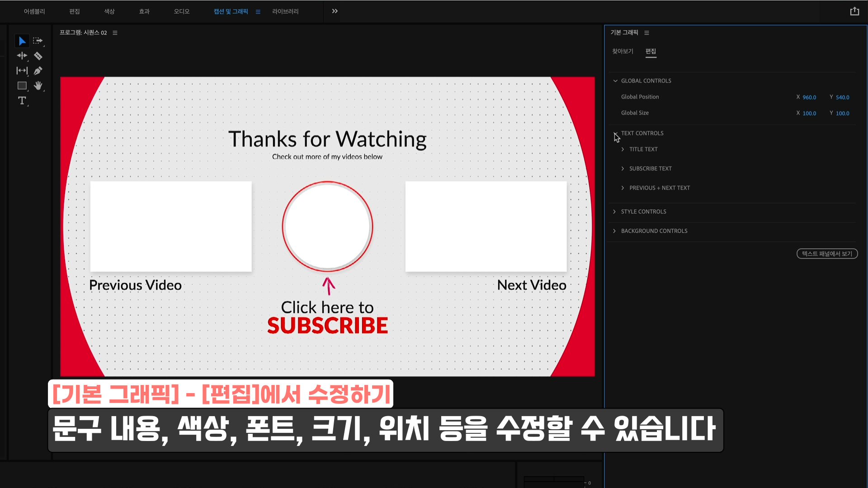The width and height of the screenshot is (868, 488).
Task: Switch to the 찾아보기 browse tab
Action: [x=623, y=52]
